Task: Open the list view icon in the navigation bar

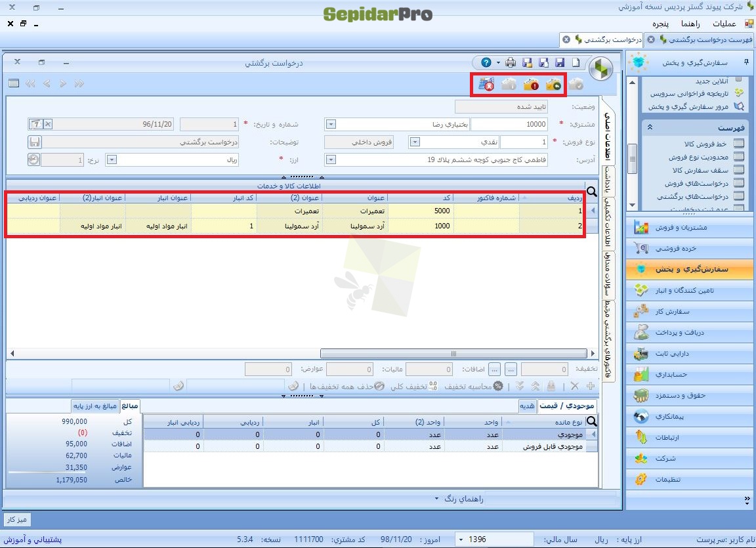Action: (14, 83)
